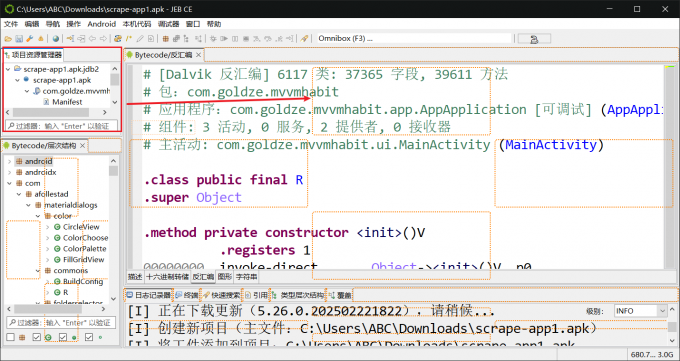Toggle the small green dot checkbox
Viewport: 680px width, 361px height.
(89, 337)
